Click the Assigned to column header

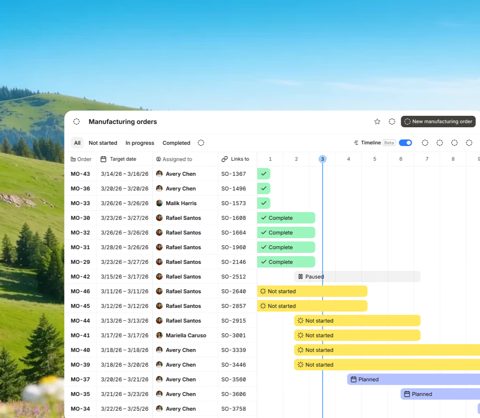click(174, 159)
